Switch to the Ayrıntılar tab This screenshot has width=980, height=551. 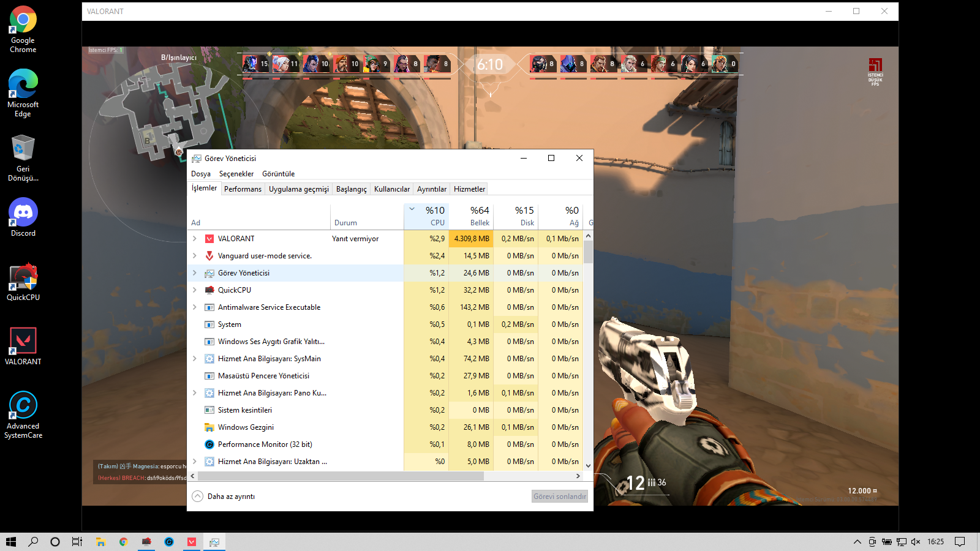[432, 189]
